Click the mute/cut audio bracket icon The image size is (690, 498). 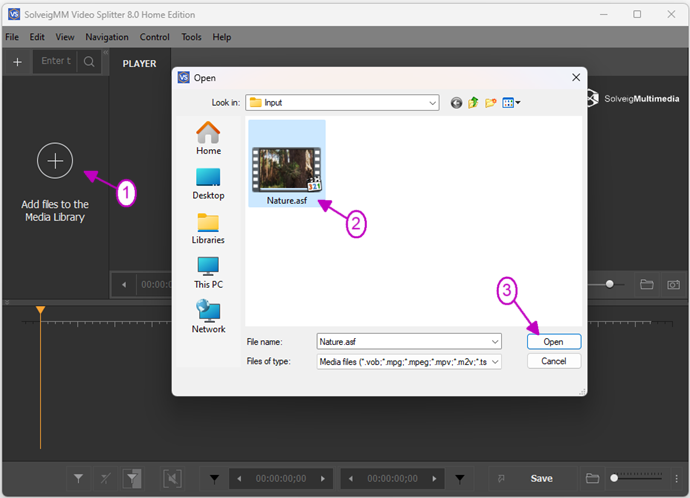click(x=172, y=479)
